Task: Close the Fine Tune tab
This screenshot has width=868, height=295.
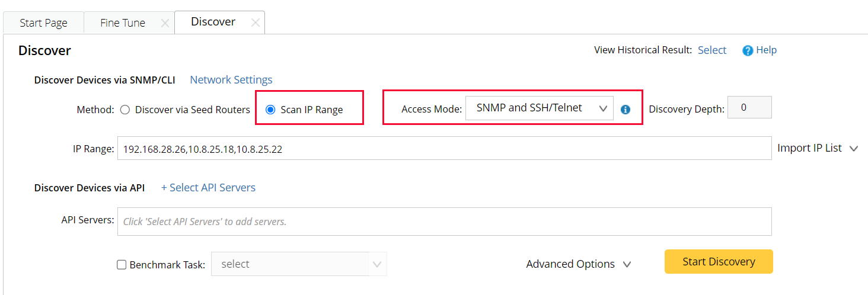Action: point(165,23)
